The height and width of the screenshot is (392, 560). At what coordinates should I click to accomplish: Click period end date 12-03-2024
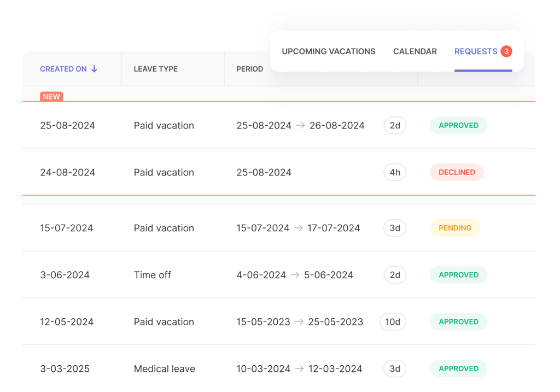335,369
